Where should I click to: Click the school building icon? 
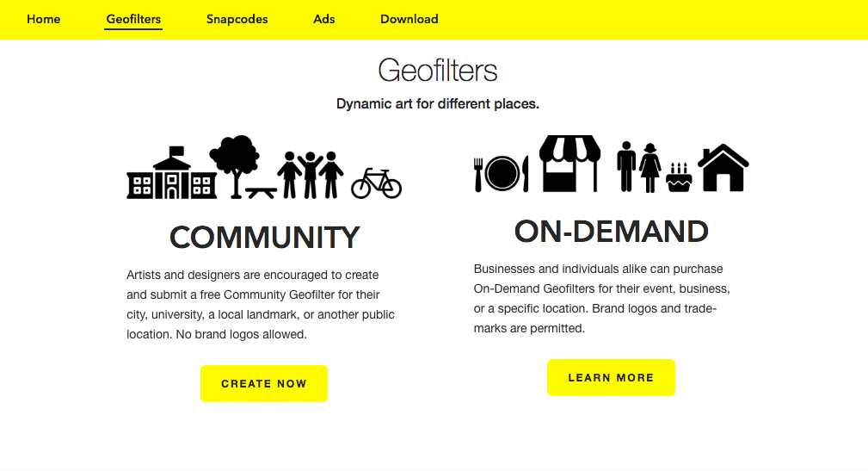(171, 172)
